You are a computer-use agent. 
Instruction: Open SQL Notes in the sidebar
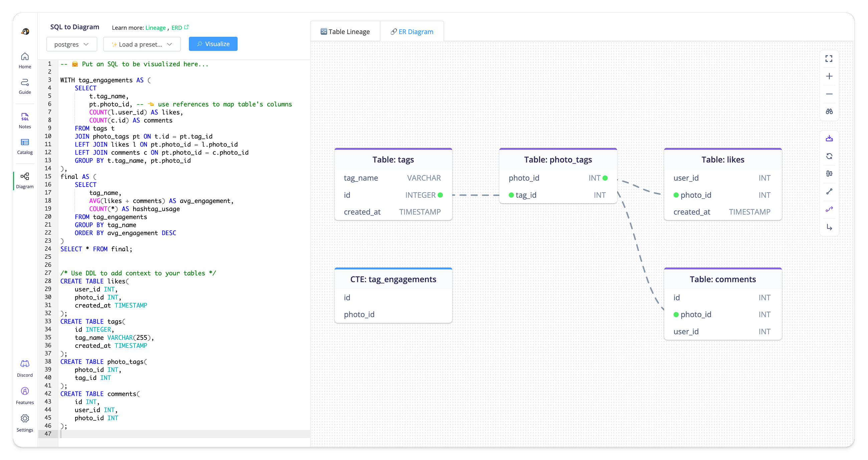click(25, 121)
